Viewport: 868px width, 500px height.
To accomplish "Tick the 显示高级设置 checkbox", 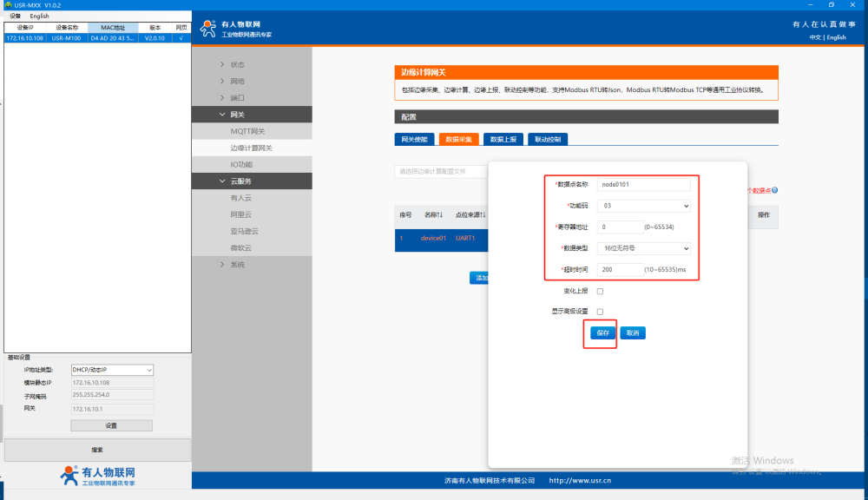I will point(600,312).
